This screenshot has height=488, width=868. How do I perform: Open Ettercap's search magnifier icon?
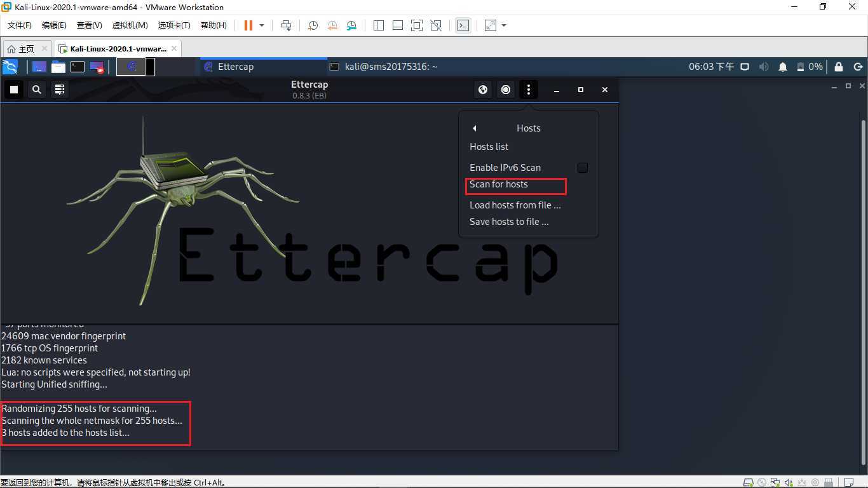point(37,90)
